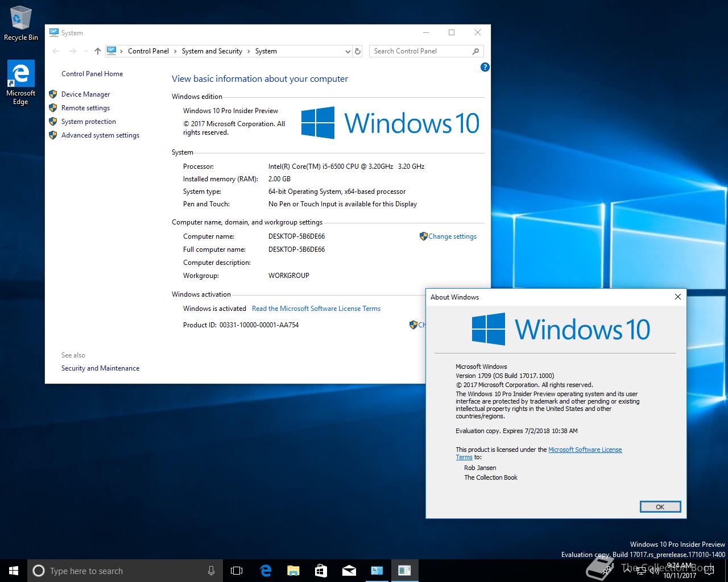Open File Explorer from the taskbar
The height and width of the screenshot is (582, 728).
tap(293, 571)
